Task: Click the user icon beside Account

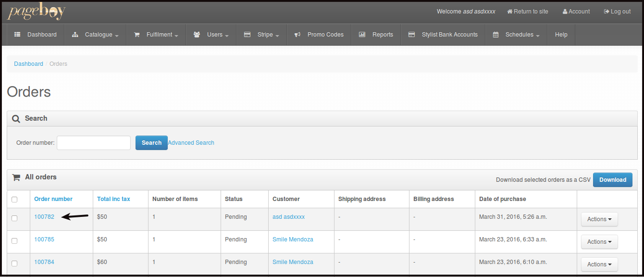Action: point(565,12)
